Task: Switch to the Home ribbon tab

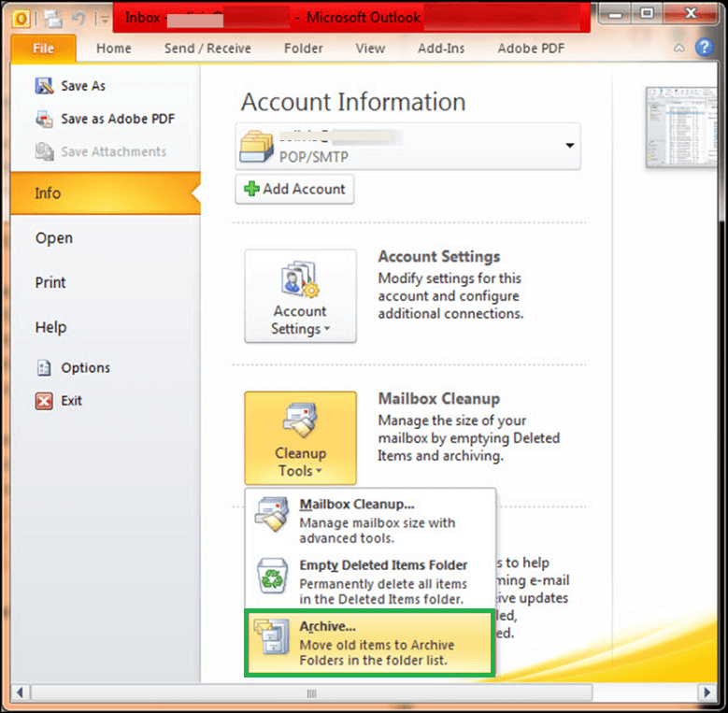Action: point(114,49)
